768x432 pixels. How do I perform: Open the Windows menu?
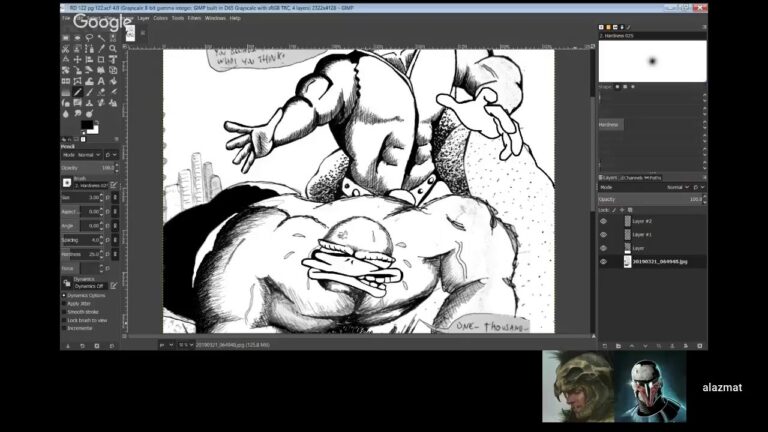(x=215, y=18)
